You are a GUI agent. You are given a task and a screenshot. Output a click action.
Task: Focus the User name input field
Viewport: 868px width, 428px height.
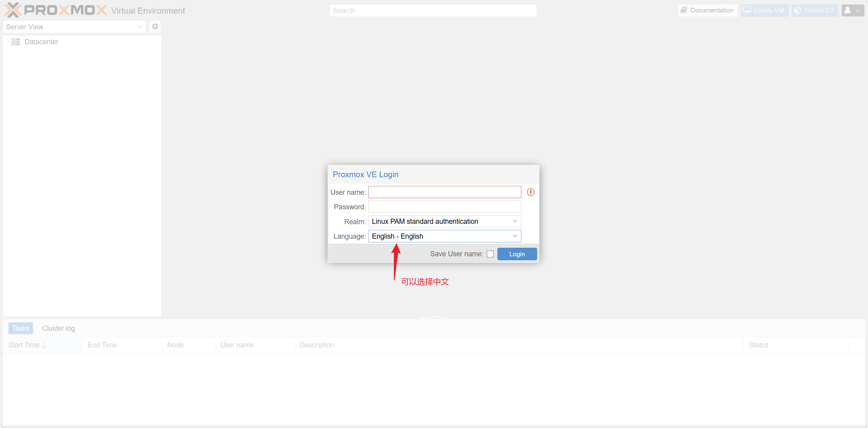pyautogui.click(x=444, y=192)
